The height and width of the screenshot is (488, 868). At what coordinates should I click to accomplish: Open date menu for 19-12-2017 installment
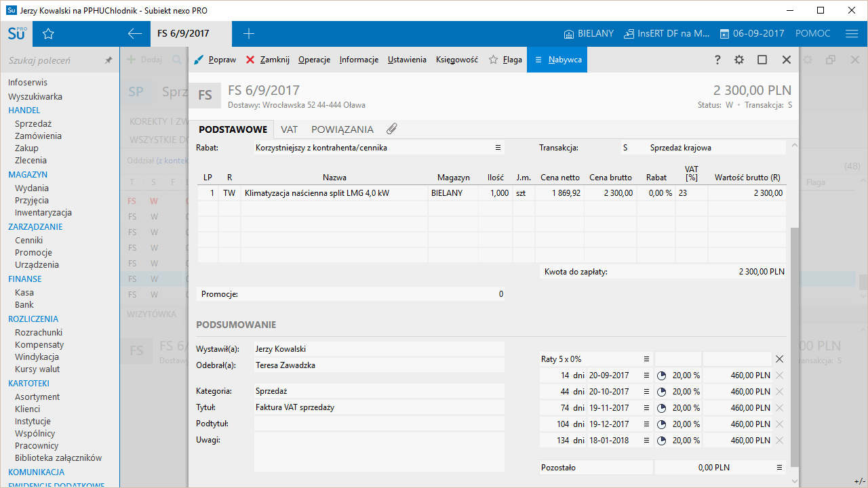pos(646,424)
